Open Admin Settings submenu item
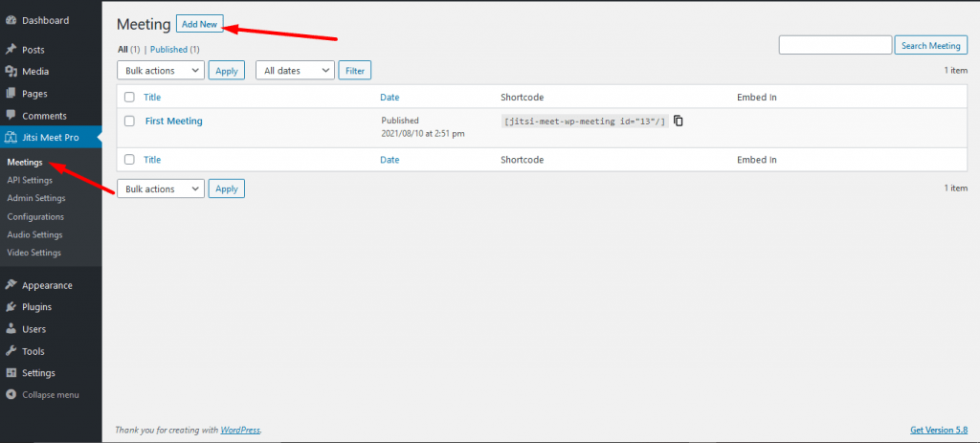 (x=36, y=198)
